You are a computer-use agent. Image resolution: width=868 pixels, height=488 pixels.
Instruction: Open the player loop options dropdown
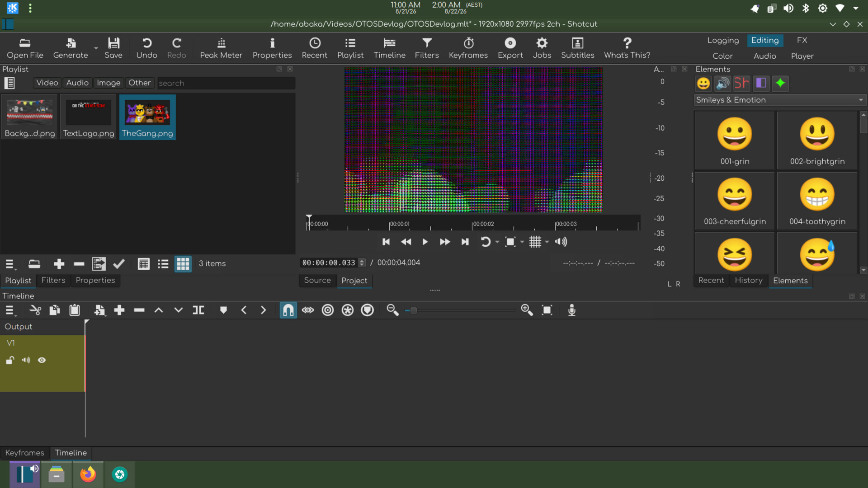[x=497, y=242]
